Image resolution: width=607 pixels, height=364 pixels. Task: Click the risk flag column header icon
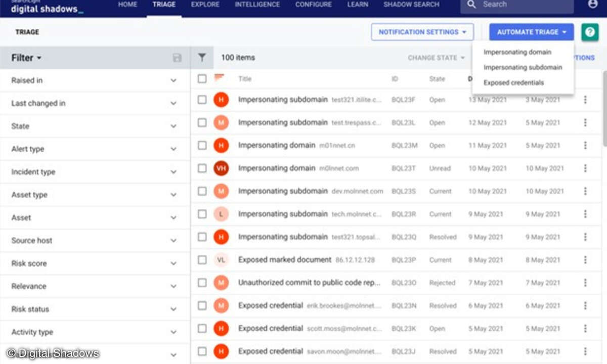[x=219, y=78]
